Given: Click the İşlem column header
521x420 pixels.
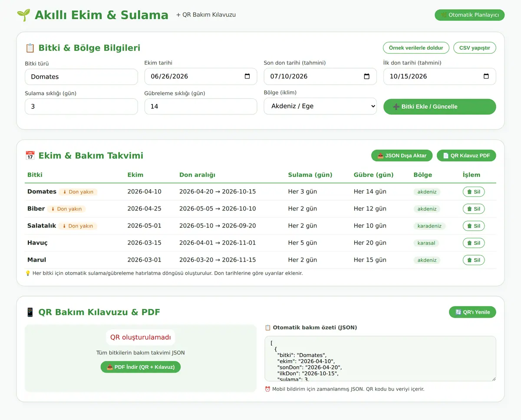Looking at the screenshot, I should [472, 175].
